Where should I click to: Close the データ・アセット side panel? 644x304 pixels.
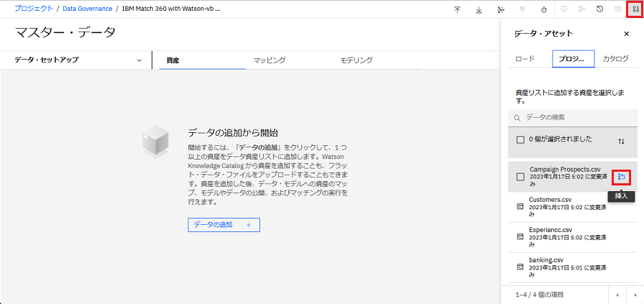626,34
